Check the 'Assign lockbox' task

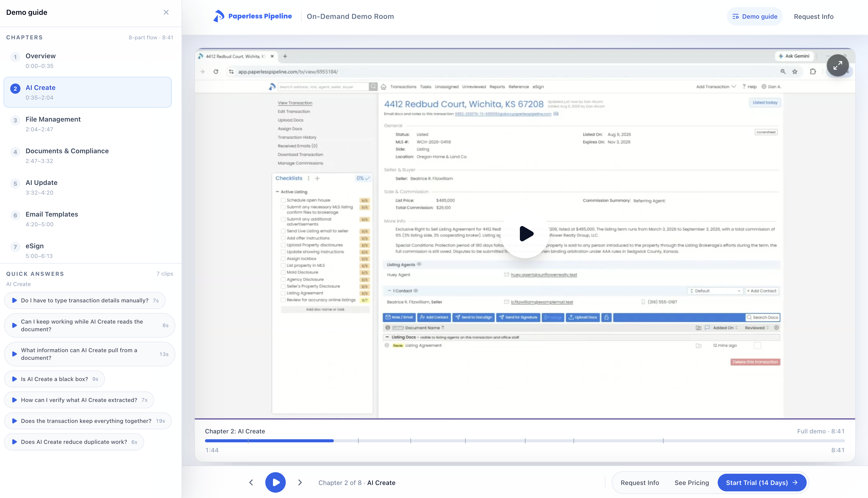283,258
